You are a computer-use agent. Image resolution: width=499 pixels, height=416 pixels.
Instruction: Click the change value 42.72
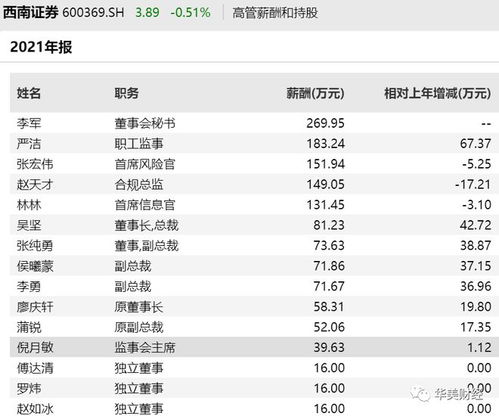coord(476,225)
